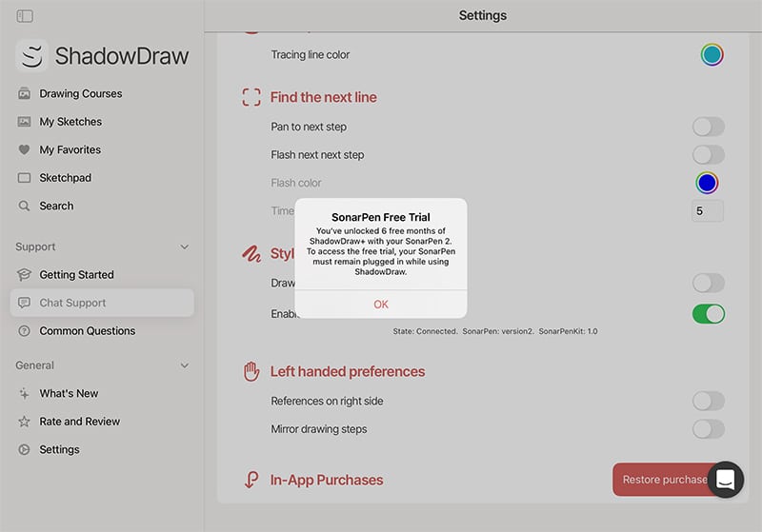Toggle Flash next next step switch
Image resolution: width=762 pixels, height=532 pixels.
708,155
